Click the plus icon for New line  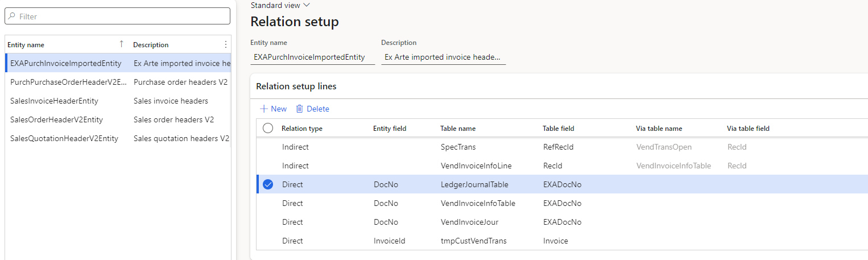point(263,109)
